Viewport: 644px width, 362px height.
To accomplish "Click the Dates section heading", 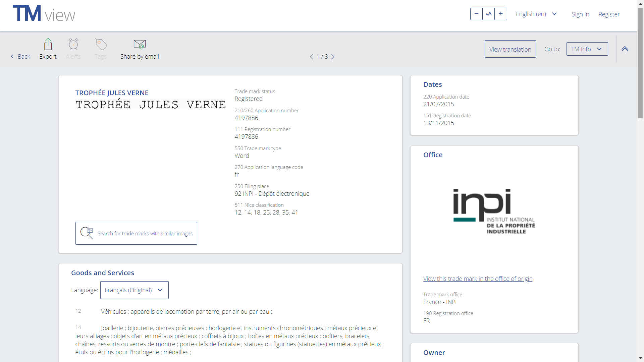I will pyautogui.click(x=432, y=84).
